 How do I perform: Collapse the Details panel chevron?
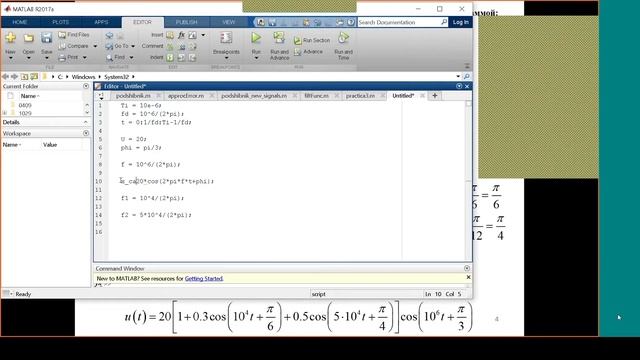point(86,122)
